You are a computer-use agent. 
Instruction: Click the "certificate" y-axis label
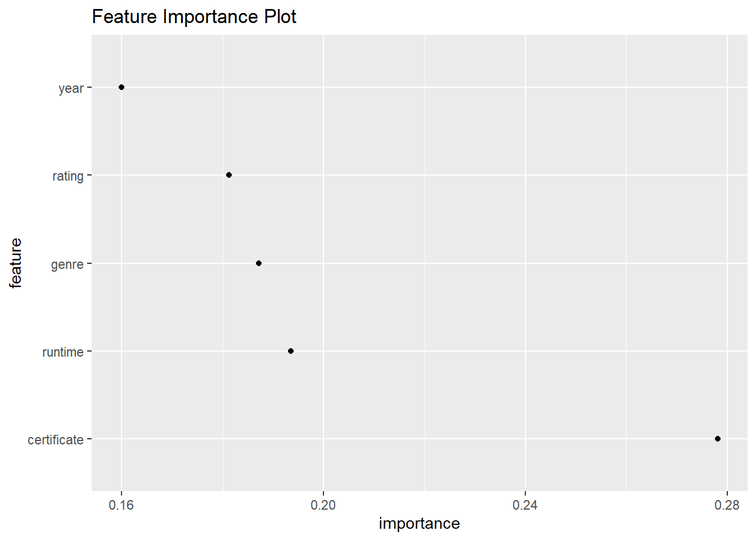(55, 440)
